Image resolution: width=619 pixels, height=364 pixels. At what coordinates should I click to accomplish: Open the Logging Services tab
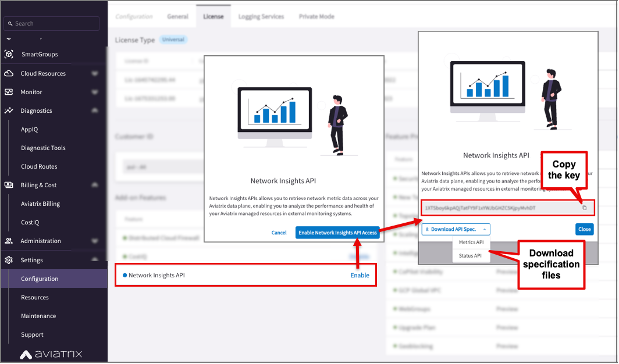coord(261,16)
